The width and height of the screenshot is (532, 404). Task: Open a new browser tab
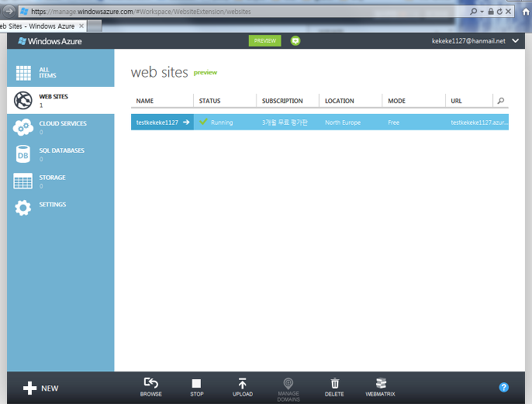coord(95,26)
